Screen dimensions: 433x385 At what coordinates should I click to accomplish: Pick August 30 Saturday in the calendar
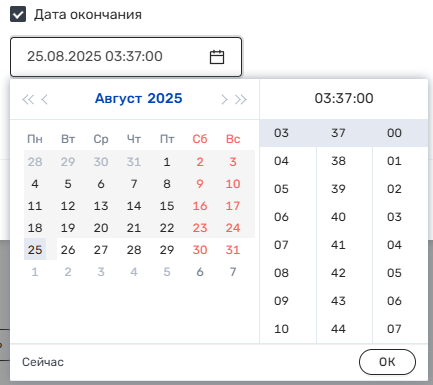pyautogui.click(x=200, y=250)
